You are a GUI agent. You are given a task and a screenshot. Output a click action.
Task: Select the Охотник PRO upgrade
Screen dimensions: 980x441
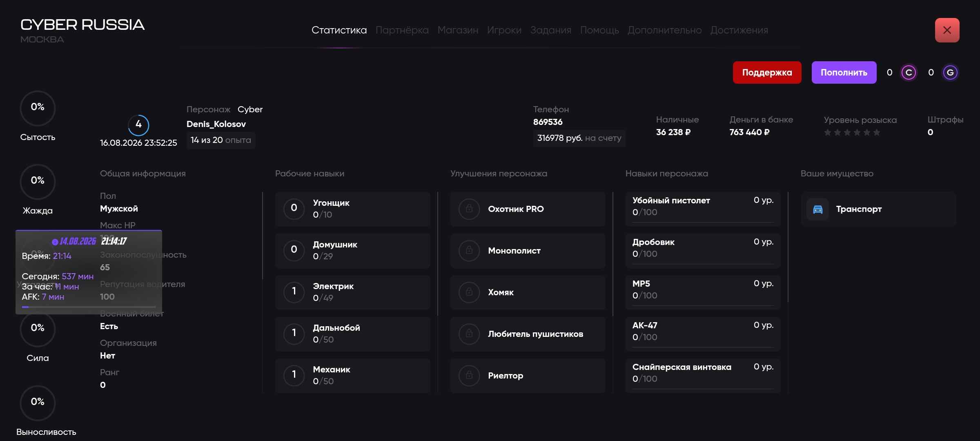tap(528, 209)
